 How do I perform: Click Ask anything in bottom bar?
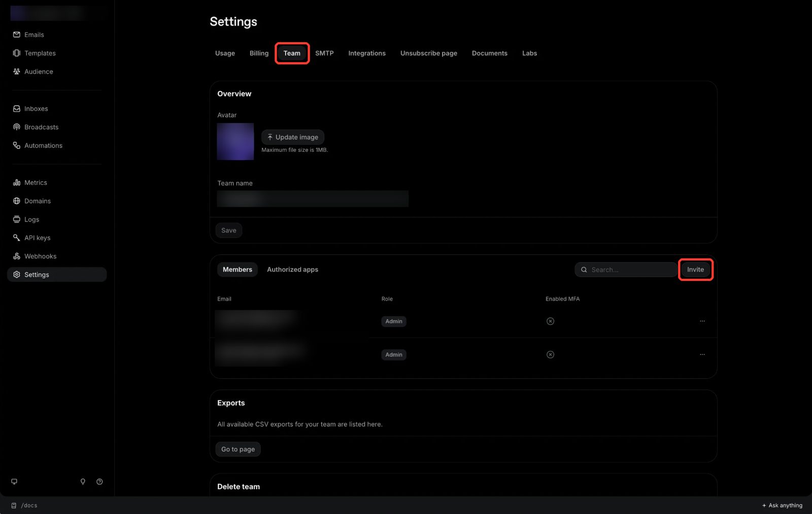[x=782, y=505]
